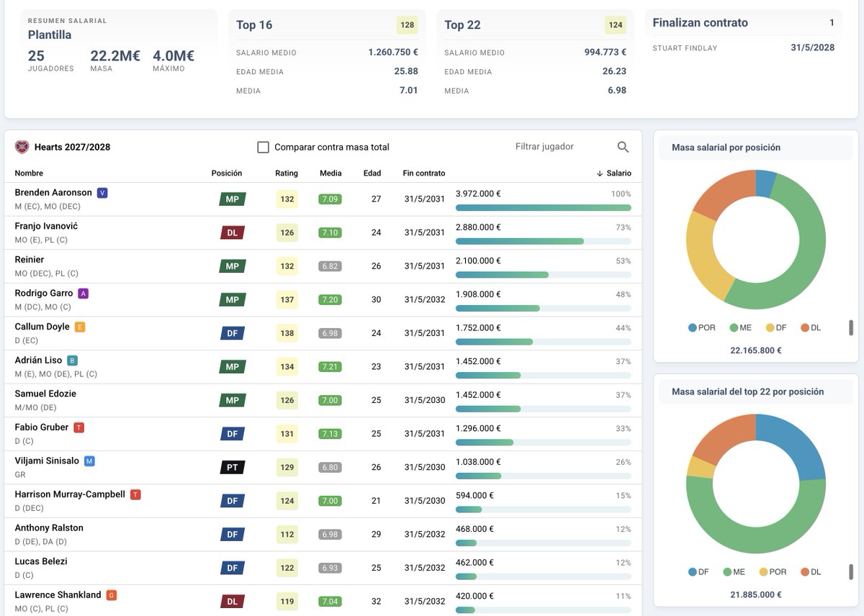864x616 pixels.
Task: Toggle DF legend in salary by position chart
Action: point(776,327)
